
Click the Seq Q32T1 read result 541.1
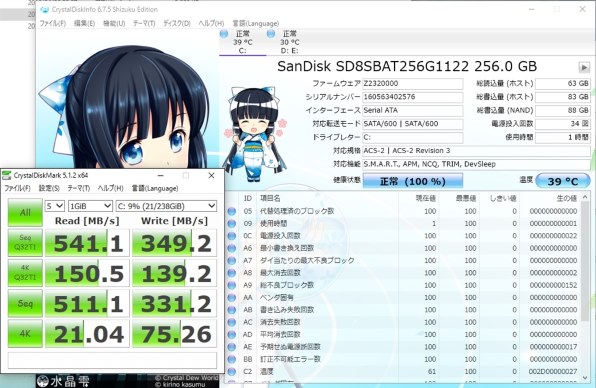click(x=87, y=243)
